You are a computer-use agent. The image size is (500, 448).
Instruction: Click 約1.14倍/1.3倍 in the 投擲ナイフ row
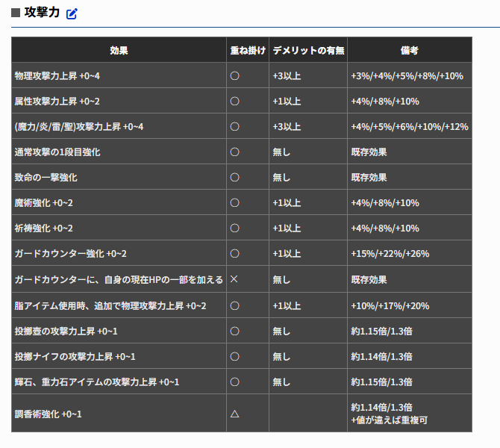[381, 356]
